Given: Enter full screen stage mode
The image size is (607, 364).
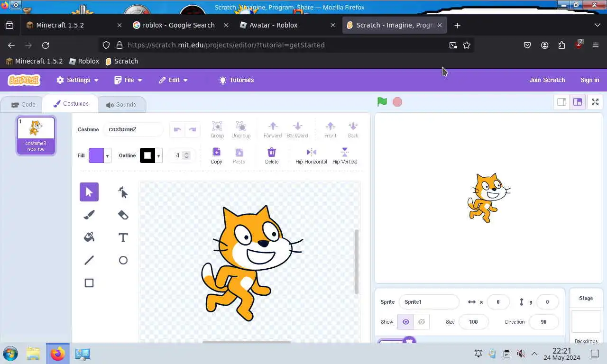Looking at the screenshot, I should [595, 102].
